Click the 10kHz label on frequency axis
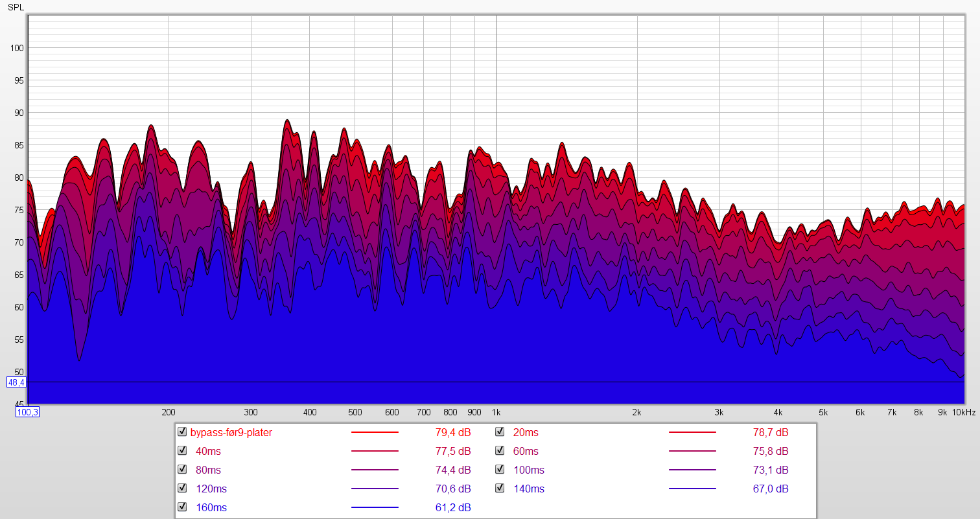Screen dimensions: 980x519 click(x=964, y=412)
